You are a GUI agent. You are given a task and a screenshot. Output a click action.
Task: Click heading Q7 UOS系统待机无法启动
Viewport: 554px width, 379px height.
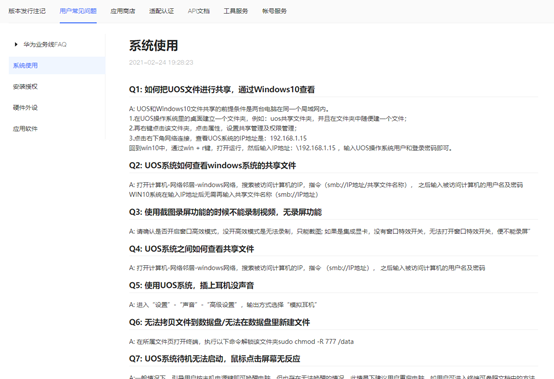[214, 359]
